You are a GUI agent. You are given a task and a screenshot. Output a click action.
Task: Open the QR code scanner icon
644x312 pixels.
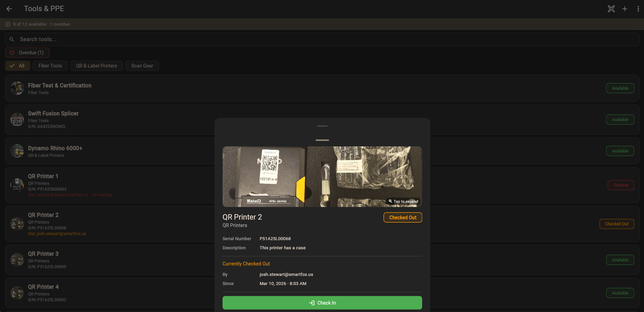[x=611, y=9]
